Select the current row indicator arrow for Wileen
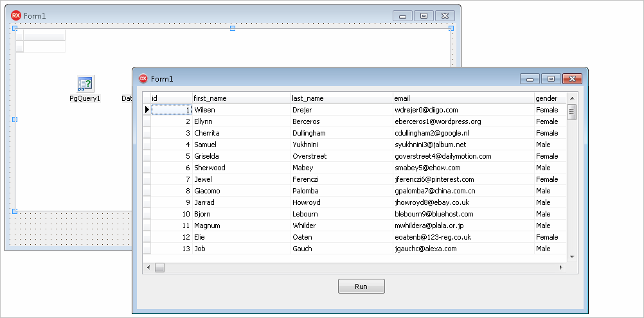 147,110
